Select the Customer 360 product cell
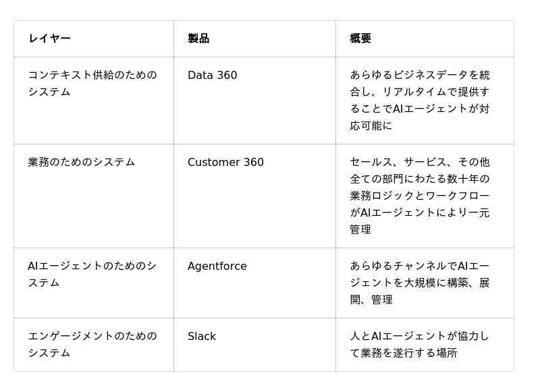This screenshot has height=392, width=540. (x=225, y=162)
